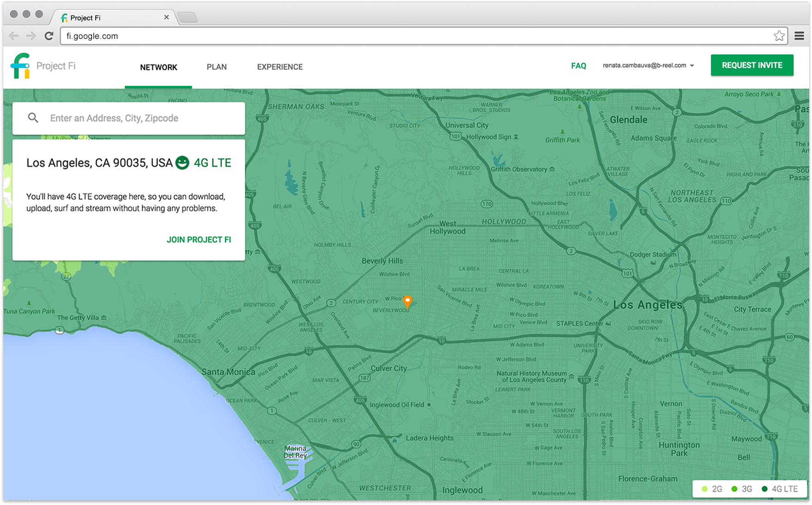This screenshot has height=505, width=812.
Task: Go back to previous page
Action: (14, 36)
